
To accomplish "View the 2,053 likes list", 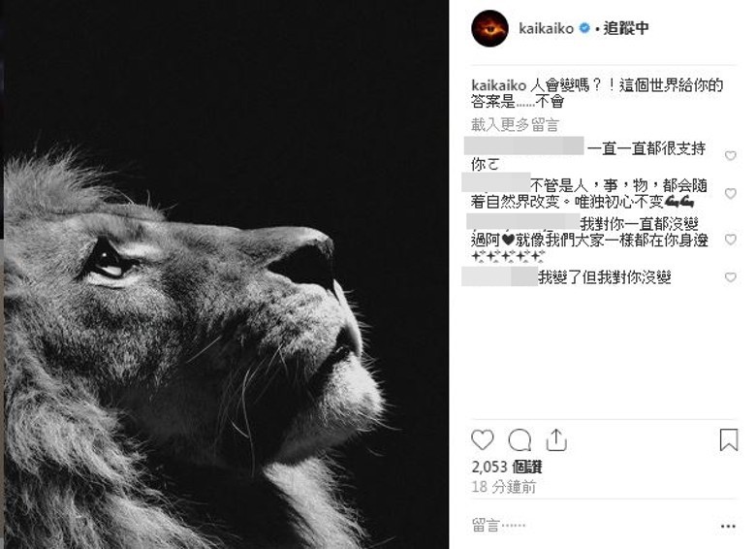I will 506,467.
